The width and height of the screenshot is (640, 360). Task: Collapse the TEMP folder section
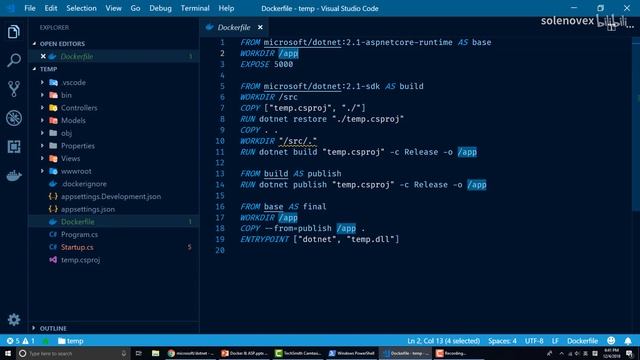(34, 69)
